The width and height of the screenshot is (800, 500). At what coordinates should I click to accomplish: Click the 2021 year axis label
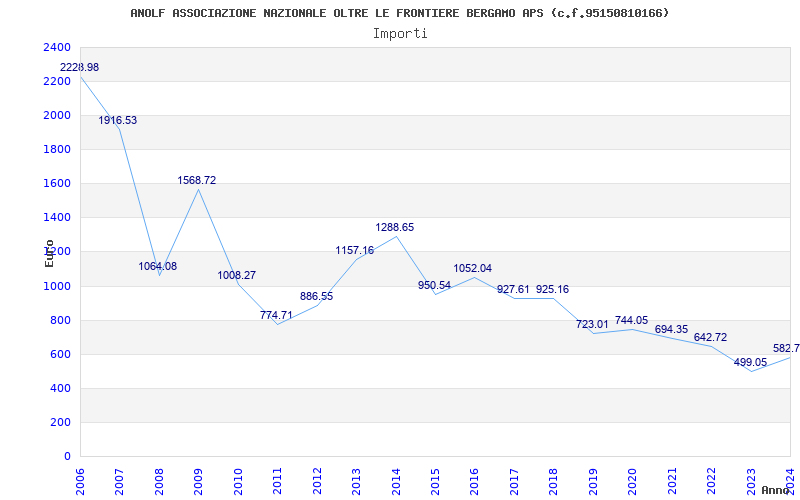click(672, 482)
